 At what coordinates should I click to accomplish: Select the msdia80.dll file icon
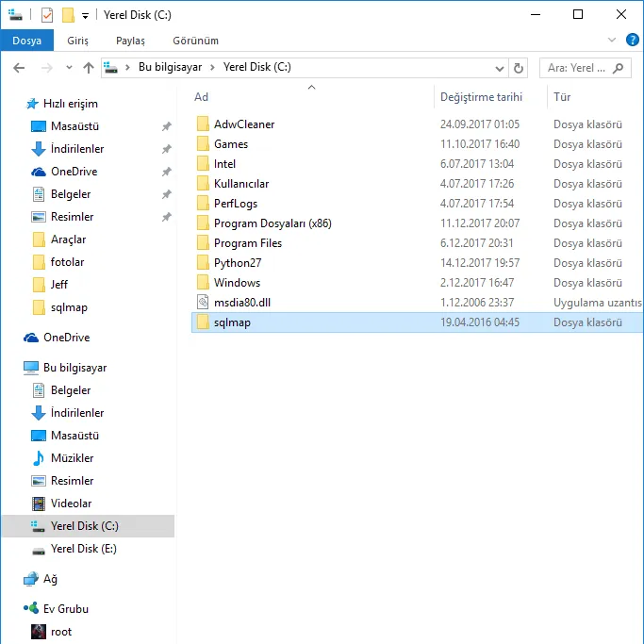tap(203, 303)
